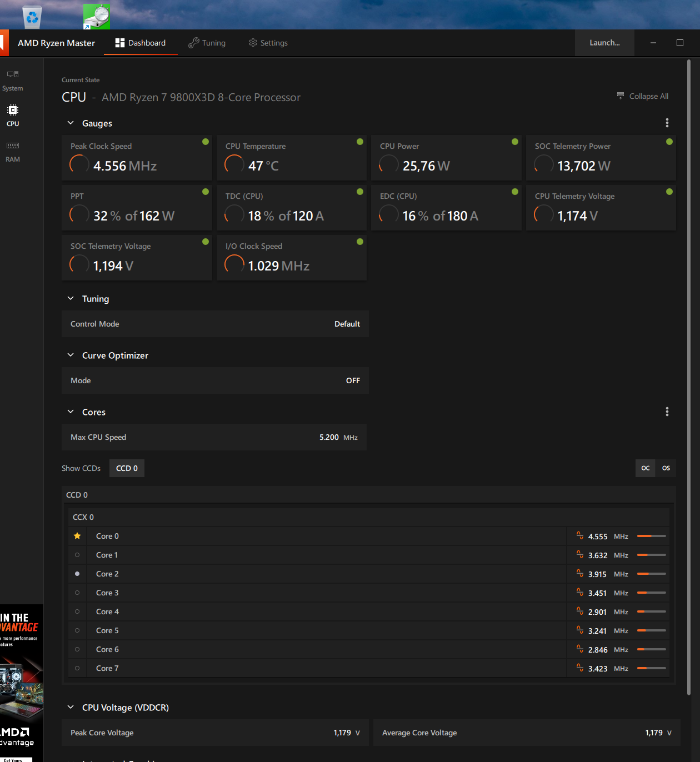Click the waveform icon for Core 3
Screen dimensions: 700x762
pyautogui.click(x=580, y=593)
